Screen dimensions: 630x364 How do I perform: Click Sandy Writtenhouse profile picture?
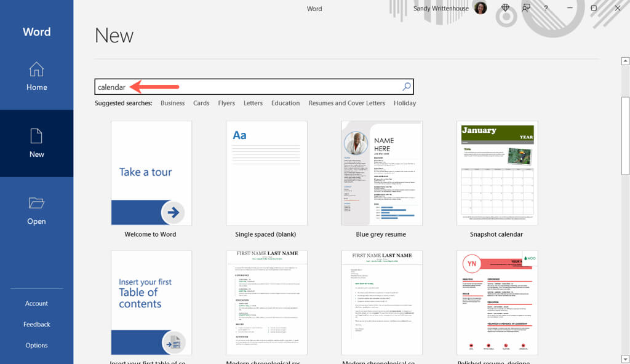(480, 7)
